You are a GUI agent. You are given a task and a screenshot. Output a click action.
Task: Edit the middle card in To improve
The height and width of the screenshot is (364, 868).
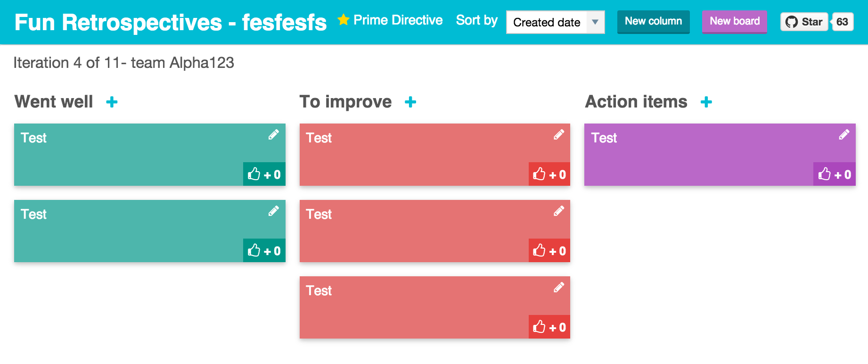[x=558, y=212]
